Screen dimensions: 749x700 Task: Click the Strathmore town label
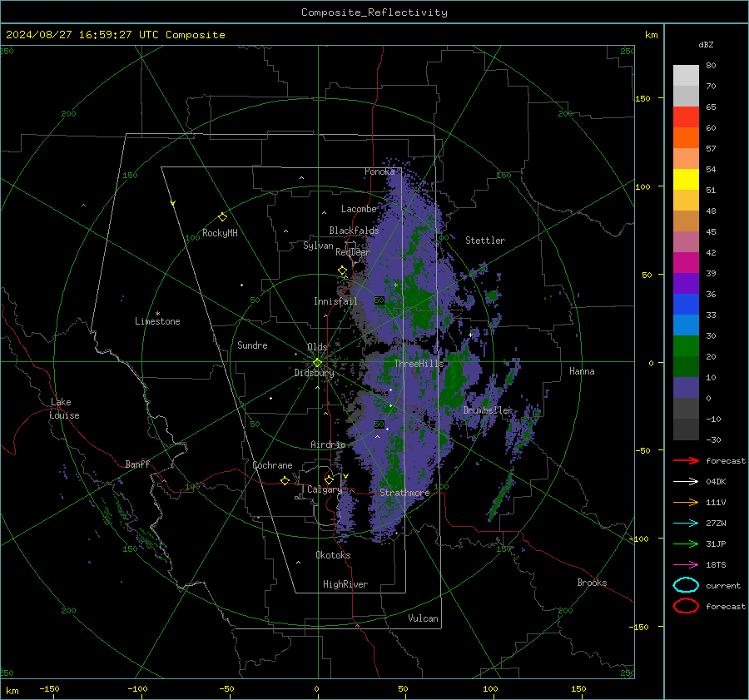[x=404, y=493]
